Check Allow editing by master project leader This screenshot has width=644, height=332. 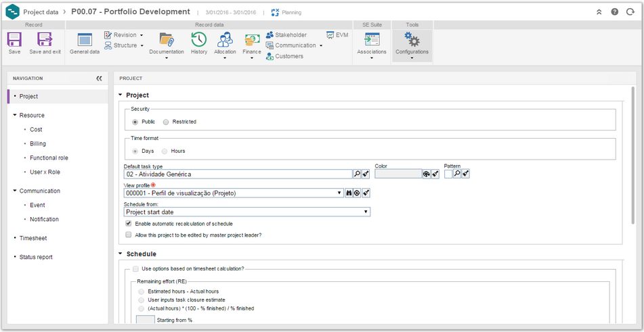click(129, 235)
